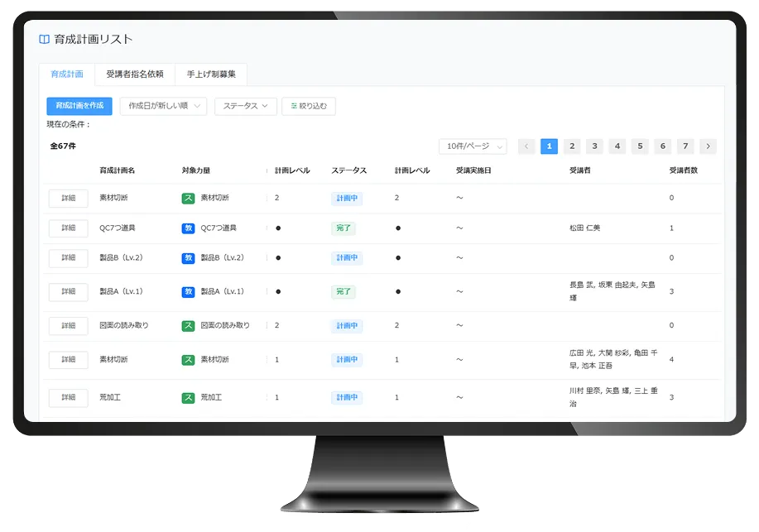Select page 3 in the pagination
The height and width of the screenshot is (532, 759).
pos(594,146)
